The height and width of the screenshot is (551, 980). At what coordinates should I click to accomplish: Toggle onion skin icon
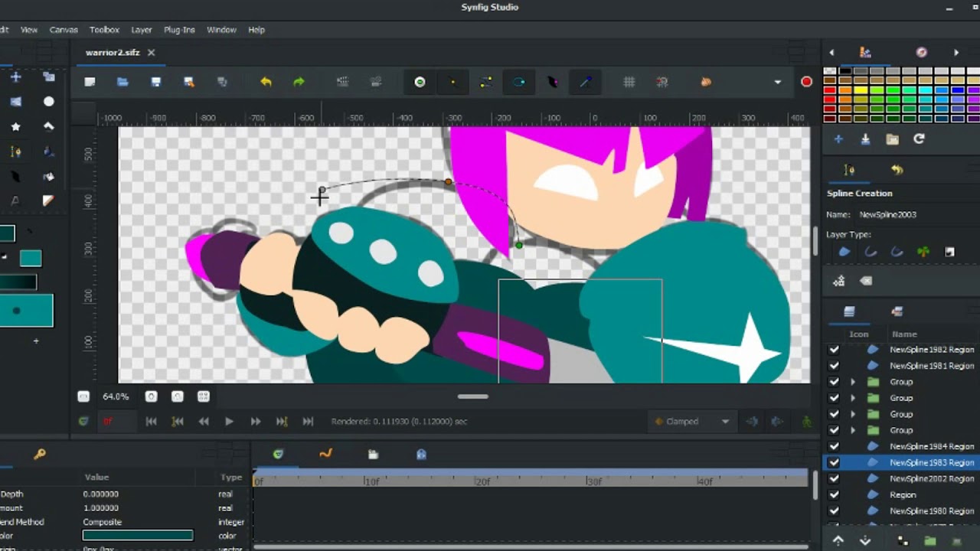pyautogui.click(x=706, y=82)
